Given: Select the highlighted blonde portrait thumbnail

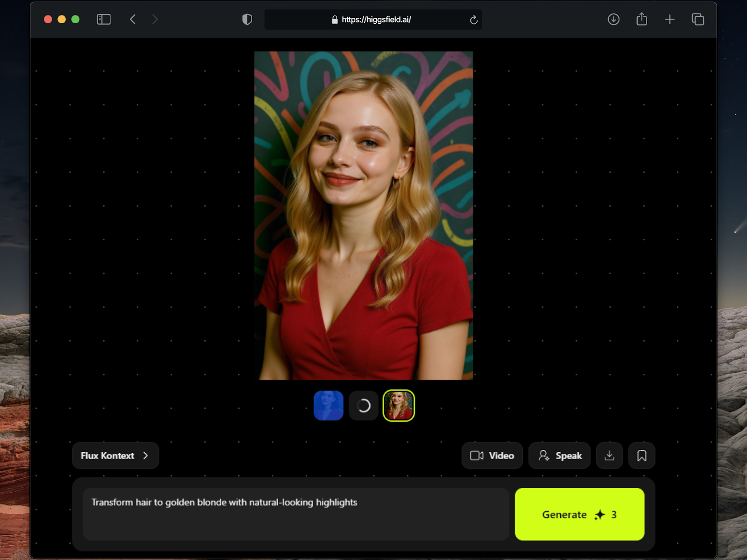Looking at the screenshot, I should 399,406.
